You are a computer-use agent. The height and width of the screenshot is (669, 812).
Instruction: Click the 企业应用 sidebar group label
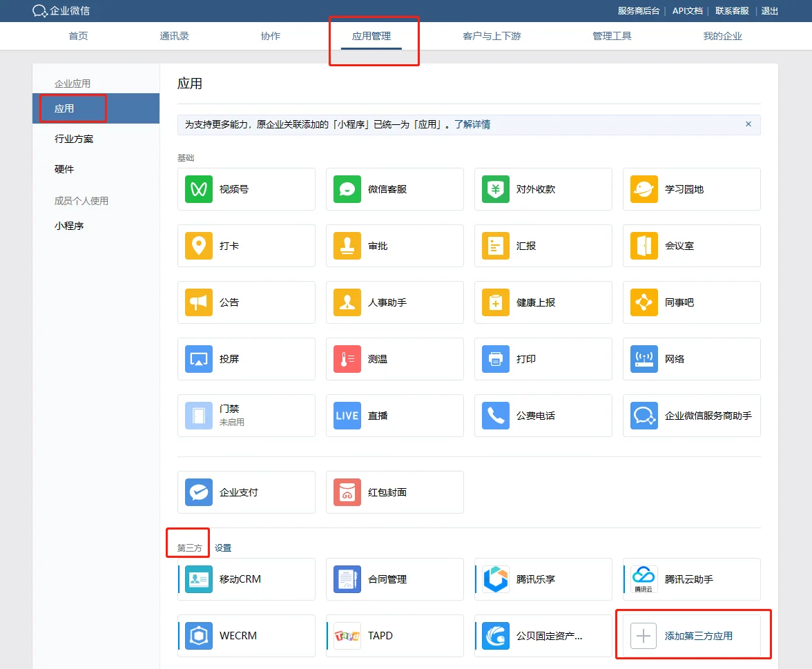(x=72, y=84)
